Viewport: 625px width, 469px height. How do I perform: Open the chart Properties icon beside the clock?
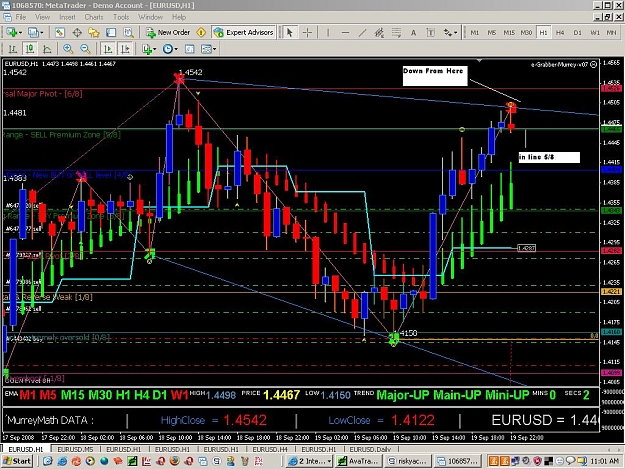(x=189, y=49)
